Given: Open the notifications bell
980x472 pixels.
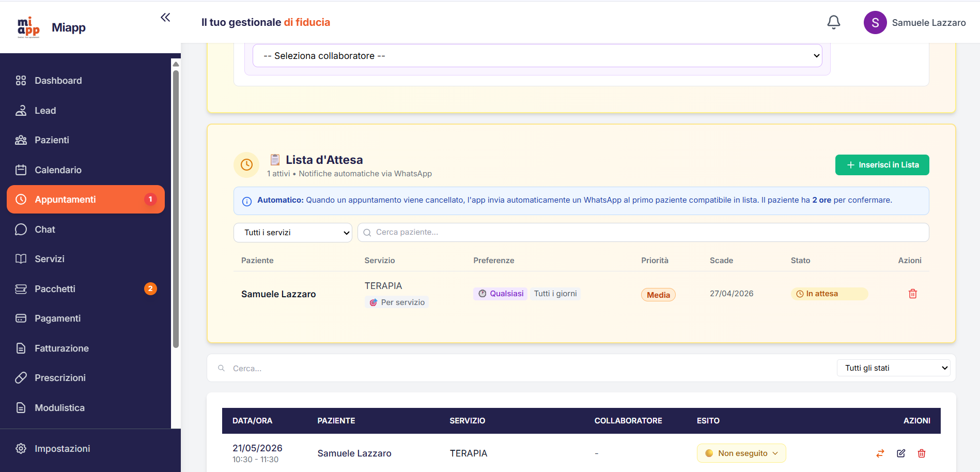Looking at the screenshot, I should (833, 22).
